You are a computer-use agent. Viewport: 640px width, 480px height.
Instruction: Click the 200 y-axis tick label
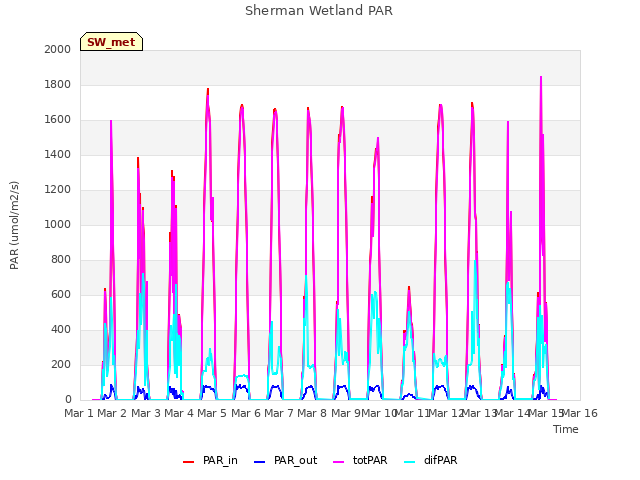pos(61,364)
